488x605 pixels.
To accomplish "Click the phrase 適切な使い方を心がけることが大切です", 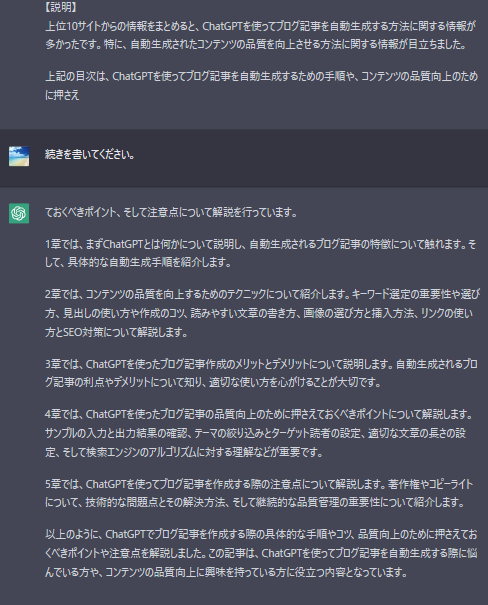I will [295, 382].
